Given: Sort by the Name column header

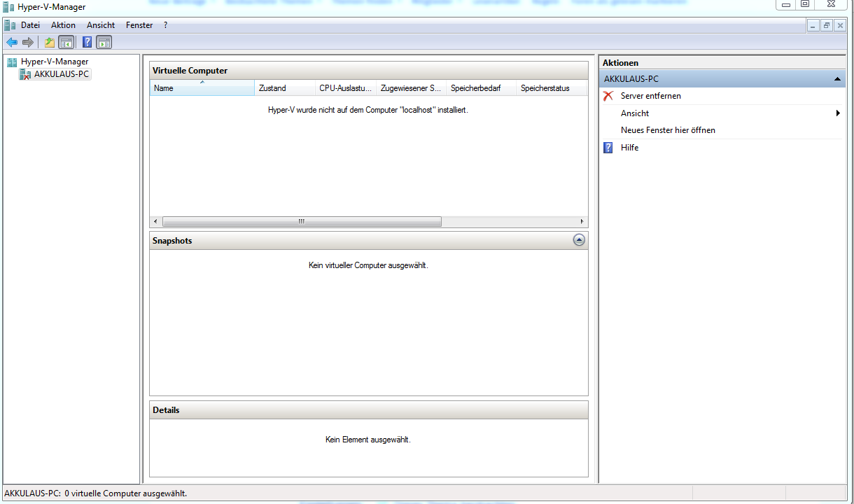Looking at the screenshot, I should 202,88.
